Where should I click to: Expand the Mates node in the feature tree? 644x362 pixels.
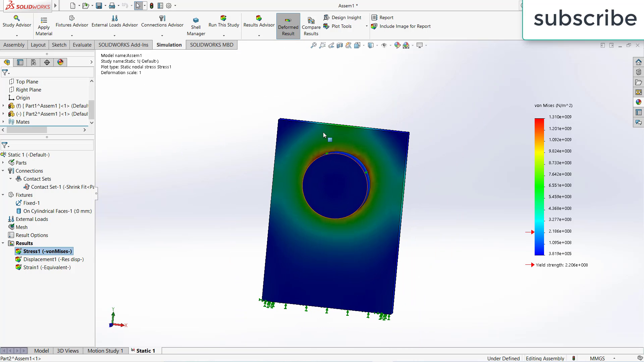point(3,122)
